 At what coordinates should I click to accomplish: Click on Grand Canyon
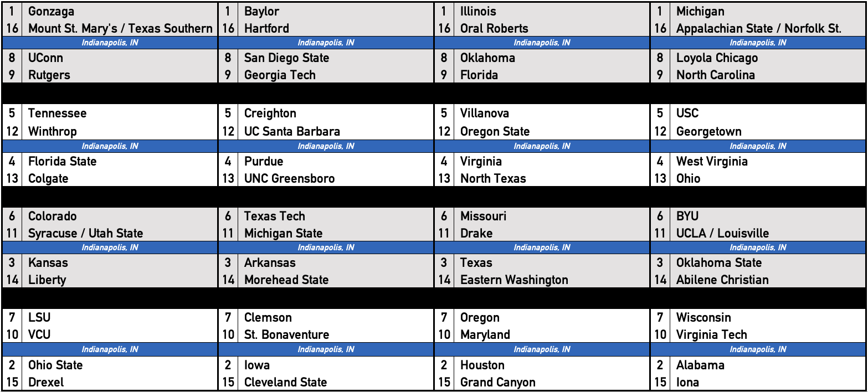coord(497,383)
